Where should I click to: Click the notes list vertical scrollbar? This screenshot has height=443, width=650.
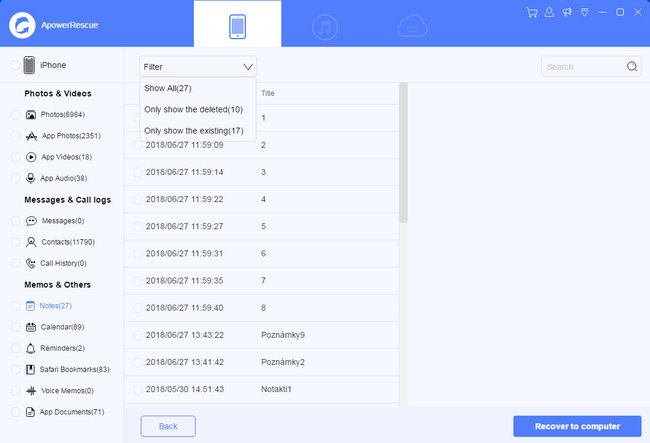pos(403,153)
